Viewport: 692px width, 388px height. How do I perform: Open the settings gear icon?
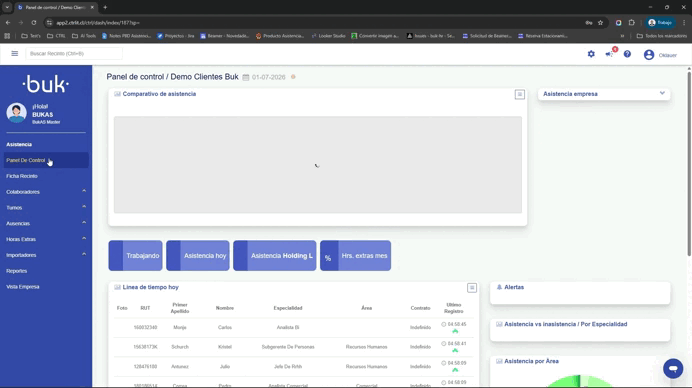(x=591, y=54)
